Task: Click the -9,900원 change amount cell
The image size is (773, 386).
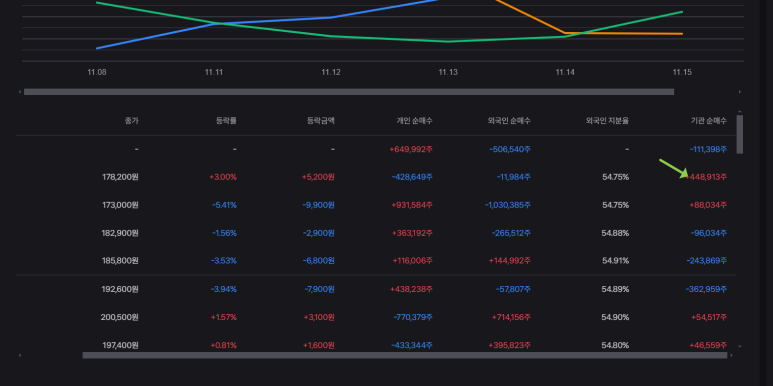Action: click(x=319, y=205)
